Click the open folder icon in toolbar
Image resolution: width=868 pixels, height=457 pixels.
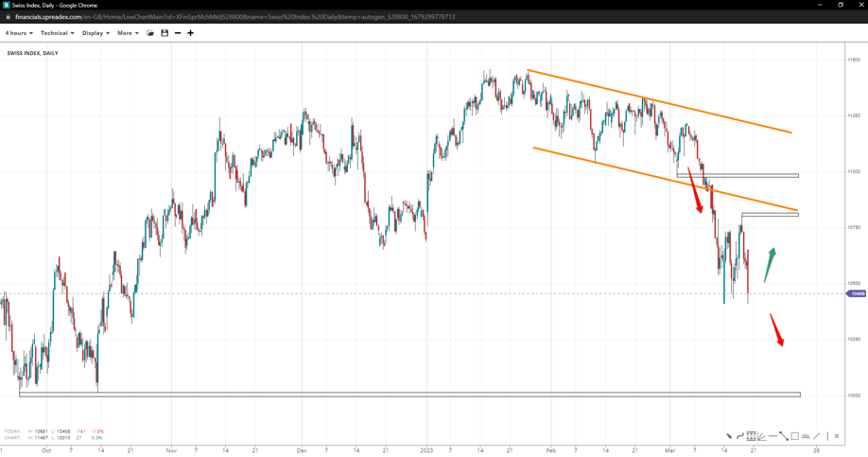click(x=150, y=33)
